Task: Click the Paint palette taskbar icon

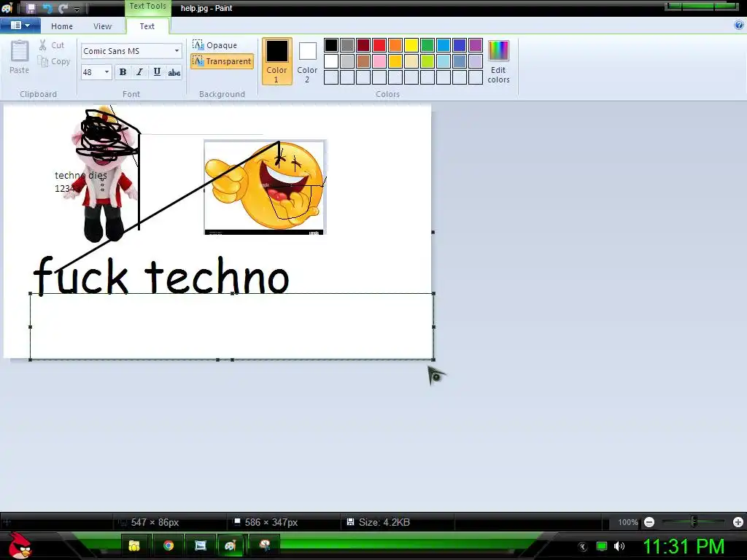Action: click(231, 545)
